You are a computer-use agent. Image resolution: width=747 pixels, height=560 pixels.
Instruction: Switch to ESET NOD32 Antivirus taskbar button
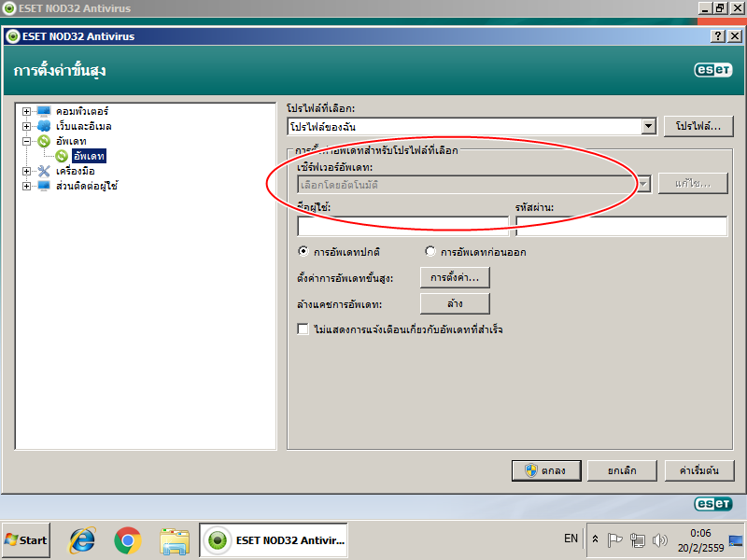coord(274,540)
